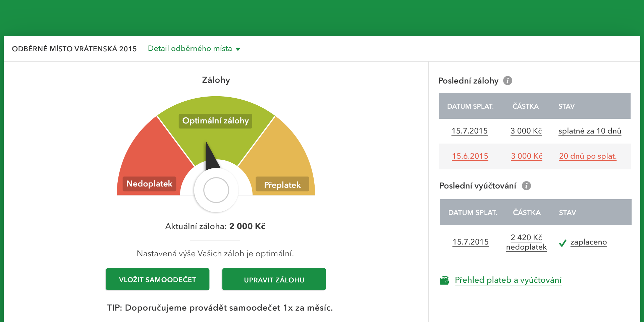Image resolution: width=644 pixels, height=322 pixels.
Task: Click 'Aktuální záloha: 2 000 Kč' text
Action: coord(215,226)
